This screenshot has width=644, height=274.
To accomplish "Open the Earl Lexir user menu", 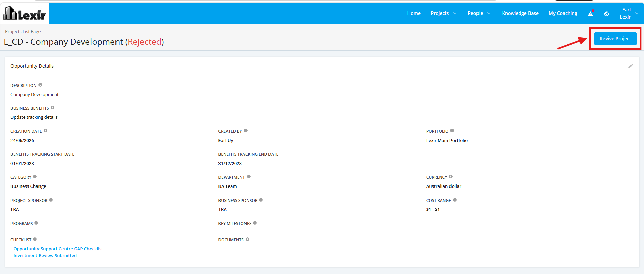I will [629, 13].
